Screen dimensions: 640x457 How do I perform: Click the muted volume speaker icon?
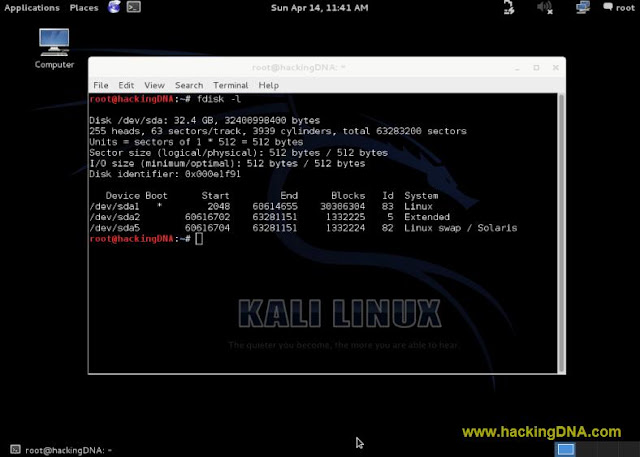[544, 7]
